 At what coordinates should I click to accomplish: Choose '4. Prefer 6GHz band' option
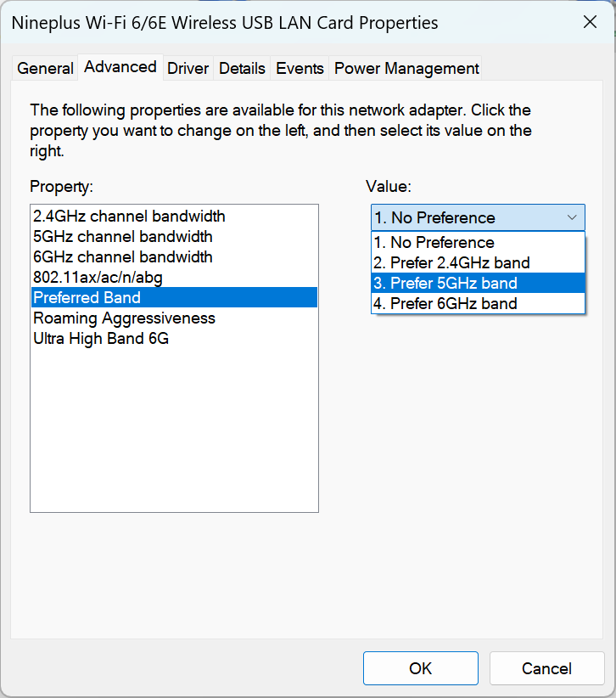pos(479,304)
